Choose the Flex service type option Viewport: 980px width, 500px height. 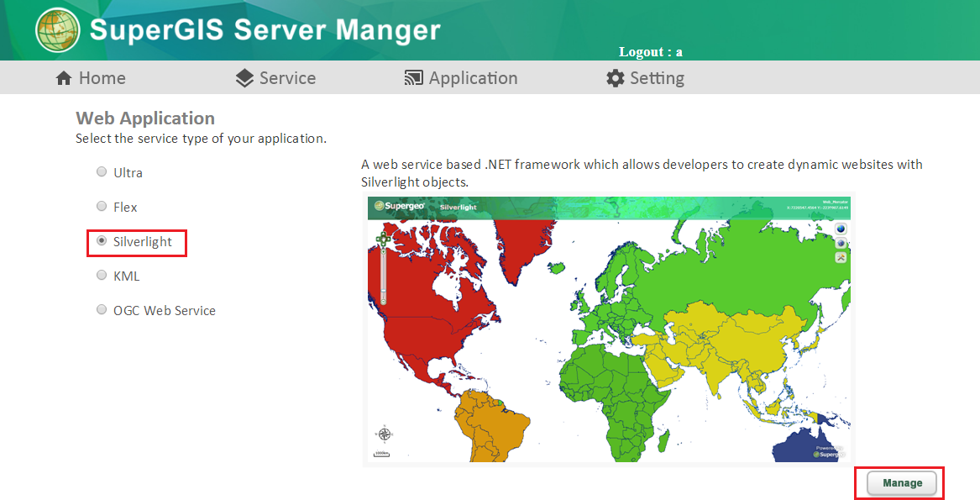click(x=102, y=207)
